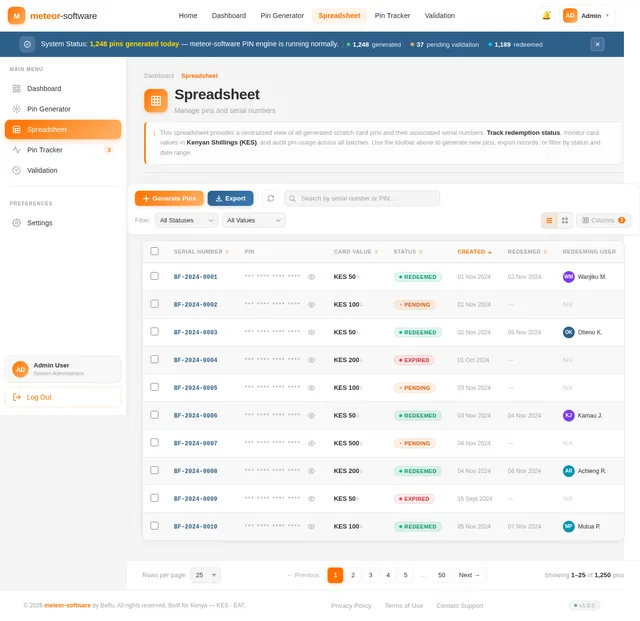Expand the All Statuses filter
640x621 pixels.
point(187,220)
